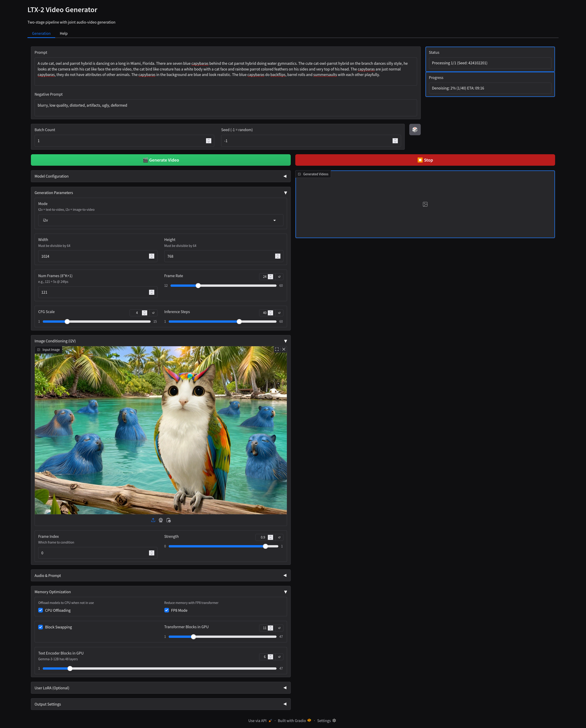
Task: Switch to the Help tab
Action: coord(63,33)
